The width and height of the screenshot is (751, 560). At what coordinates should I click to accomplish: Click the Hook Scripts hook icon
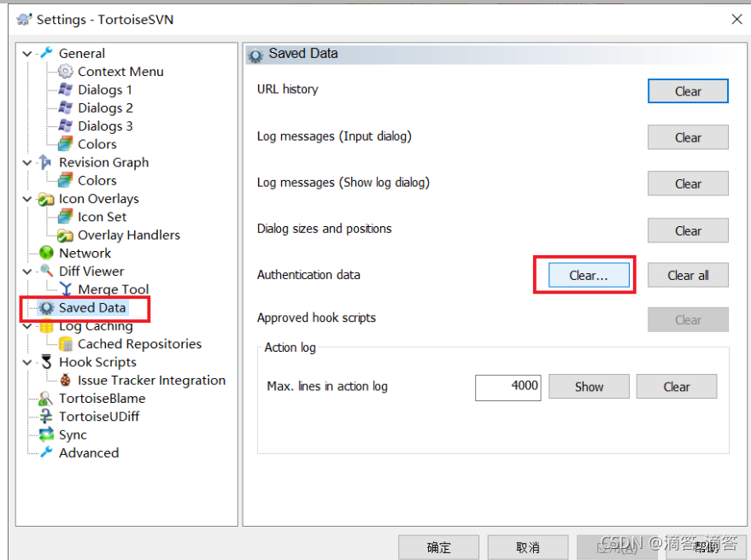46,362
